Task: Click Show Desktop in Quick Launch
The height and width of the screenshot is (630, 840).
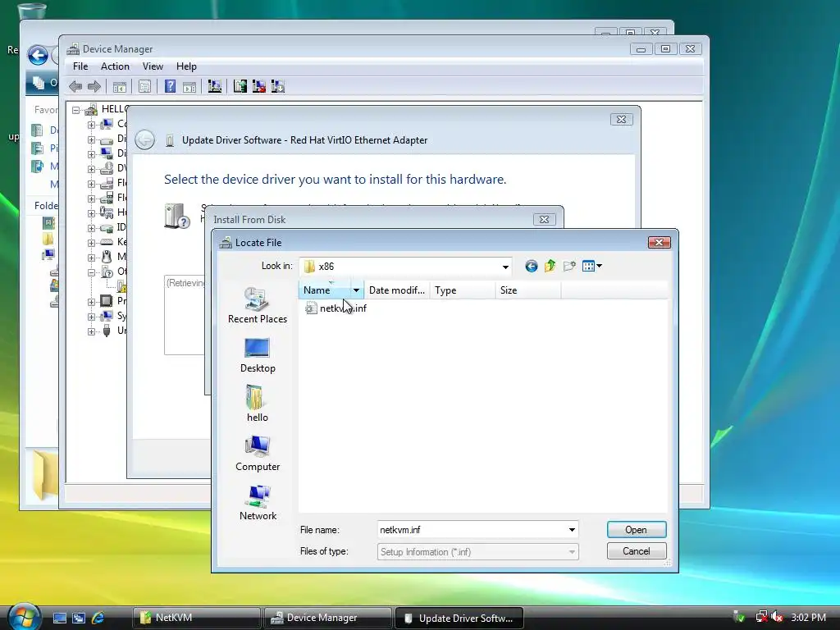Action: (x=59, y=618)
